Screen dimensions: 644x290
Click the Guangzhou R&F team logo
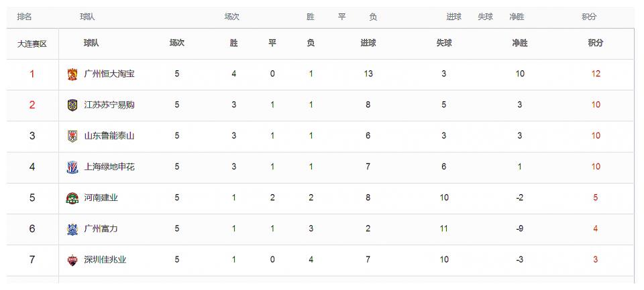coord(72,229)
